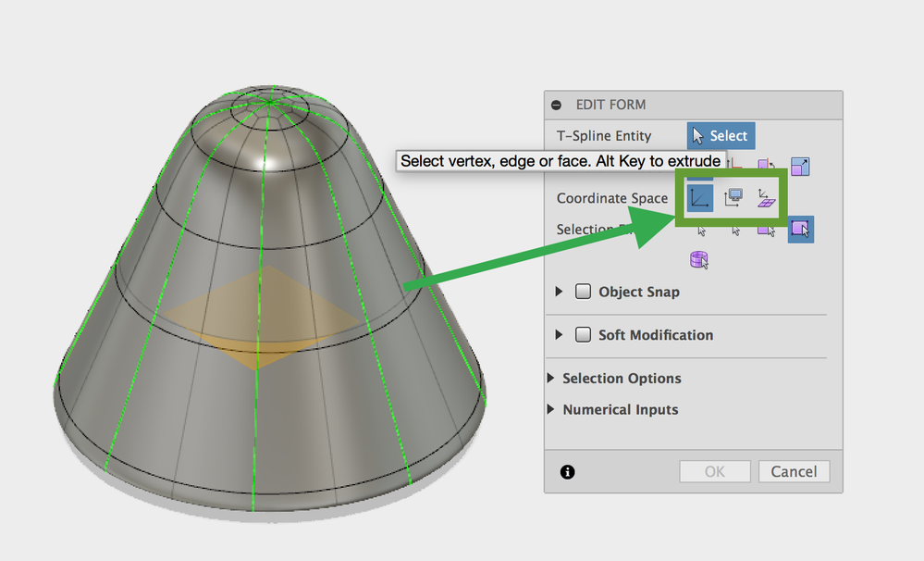The image size is (924, 561).
Task: Select Local coordinate space icon with grid
Action: coord(767,198)
